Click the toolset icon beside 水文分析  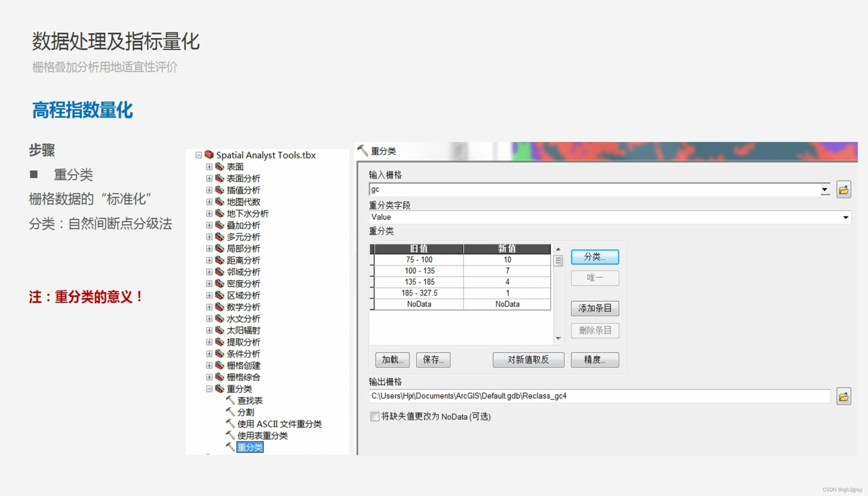tap(220, 318)
